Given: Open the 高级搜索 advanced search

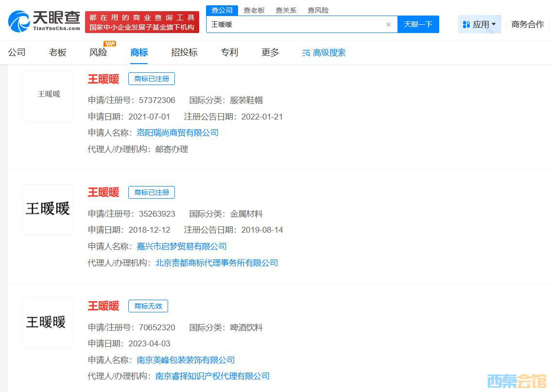Looking at the screenshot, I should tap(324, 52).
